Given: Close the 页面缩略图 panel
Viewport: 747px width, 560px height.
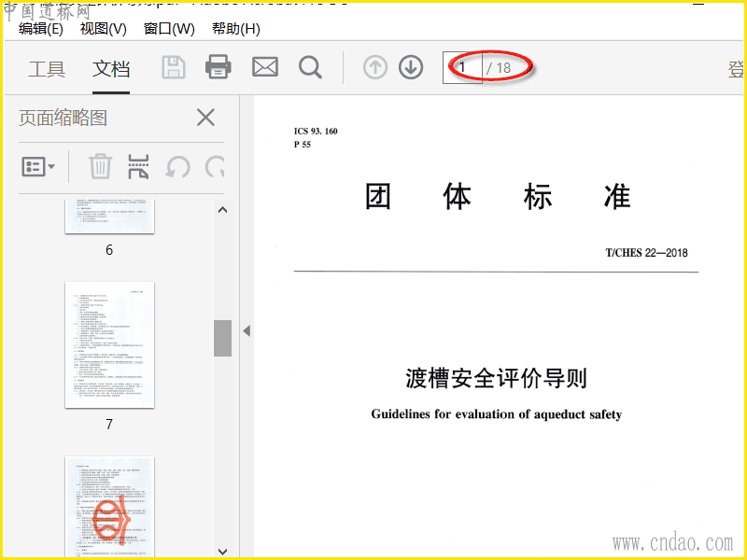Looking at the screenshot, I should 205,118.
